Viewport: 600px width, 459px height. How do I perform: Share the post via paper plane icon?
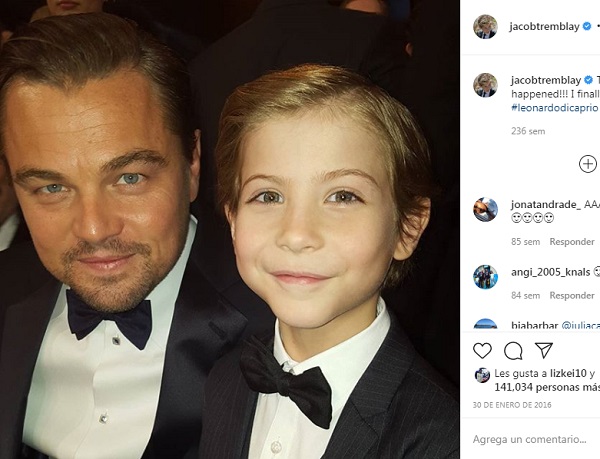pyautogui.click(x=543, y=350)
